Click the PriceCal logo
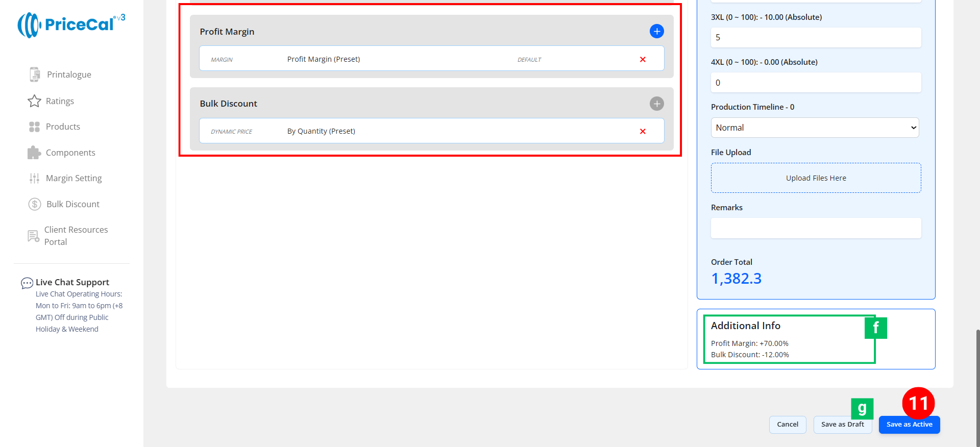 71,24
